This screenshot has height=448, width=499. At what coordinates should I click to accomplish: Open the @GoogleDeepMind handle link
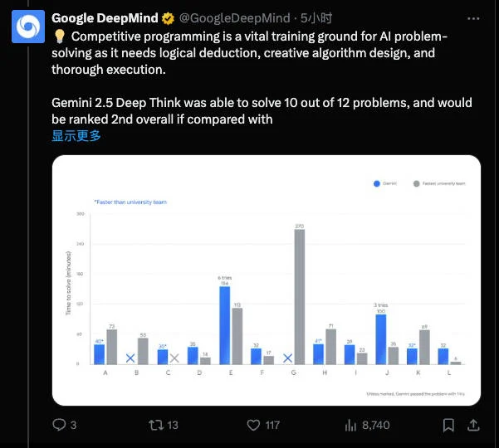pos(235,18)
